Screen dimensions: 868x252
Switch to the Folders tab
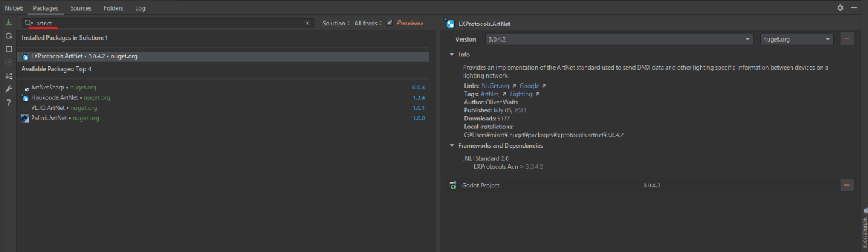point(113,8)
